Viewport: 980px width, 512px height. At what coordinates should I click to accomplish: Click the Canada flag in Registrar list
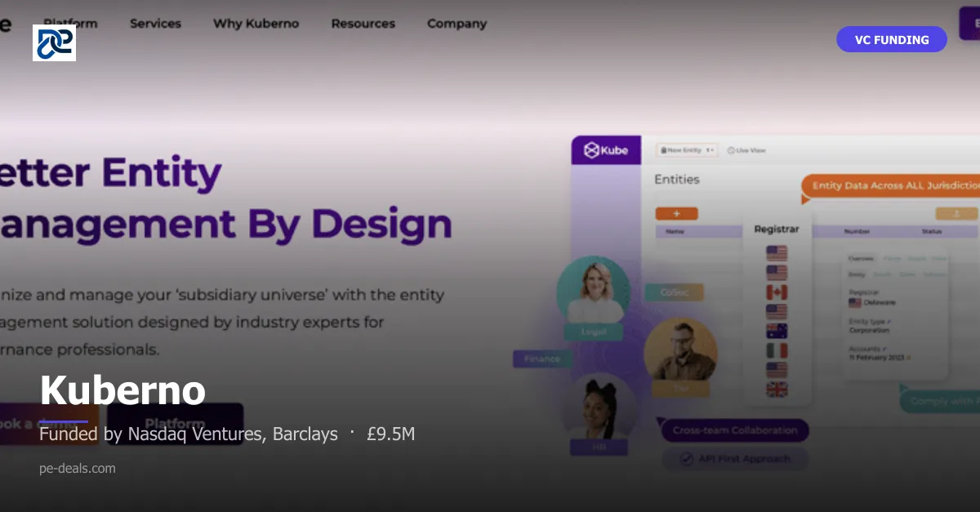(777, 292)
